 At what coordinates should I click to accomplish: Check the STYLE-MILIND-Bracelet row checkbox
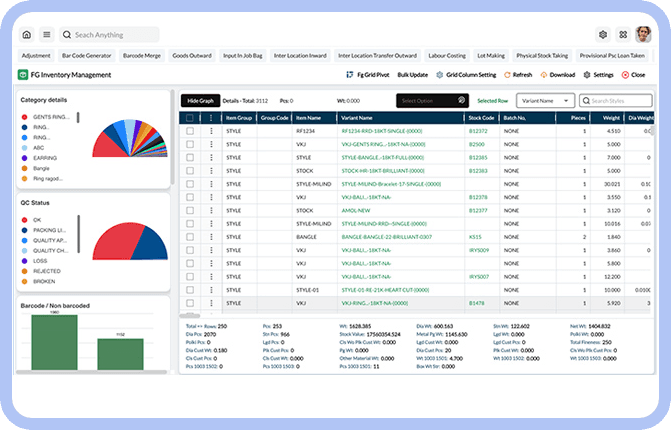click(190, 184)
